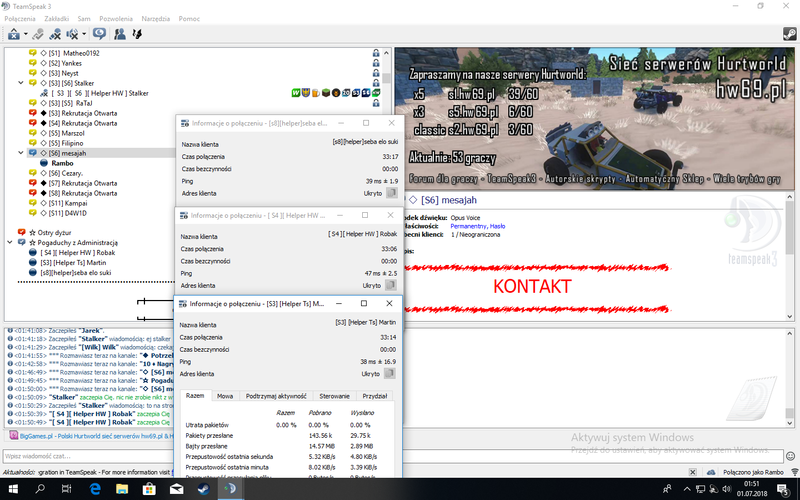Select channel Ostry dyżur
The height and width of the screenshot is (500, 800).
click(x=54, y=233)
